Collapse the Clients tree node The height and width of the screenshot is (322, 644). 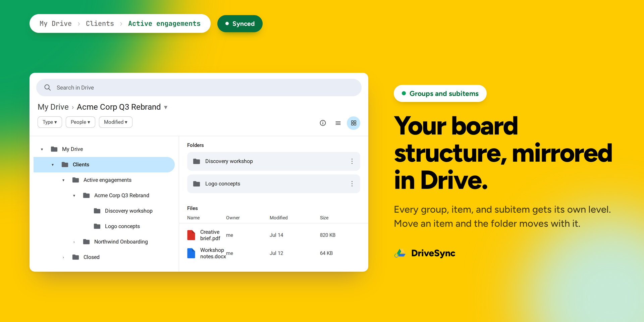tap(53, 165)
